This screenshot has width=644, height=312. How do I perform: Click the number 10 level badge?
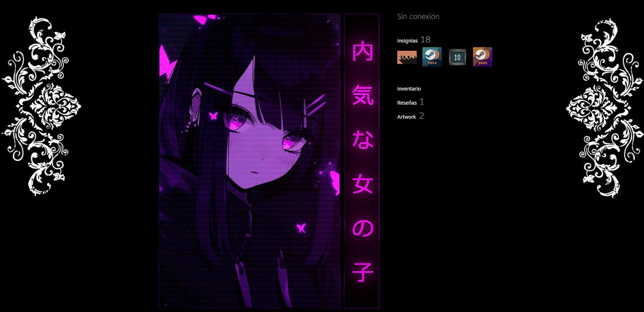point(457,57)
